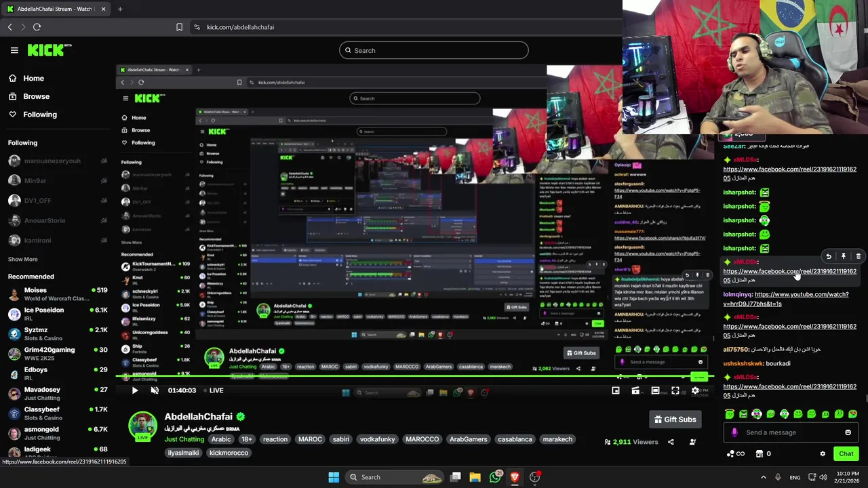Pin the hovered xMLDSx message
This screenshot has height=488, width=868.
coord(844,257)
